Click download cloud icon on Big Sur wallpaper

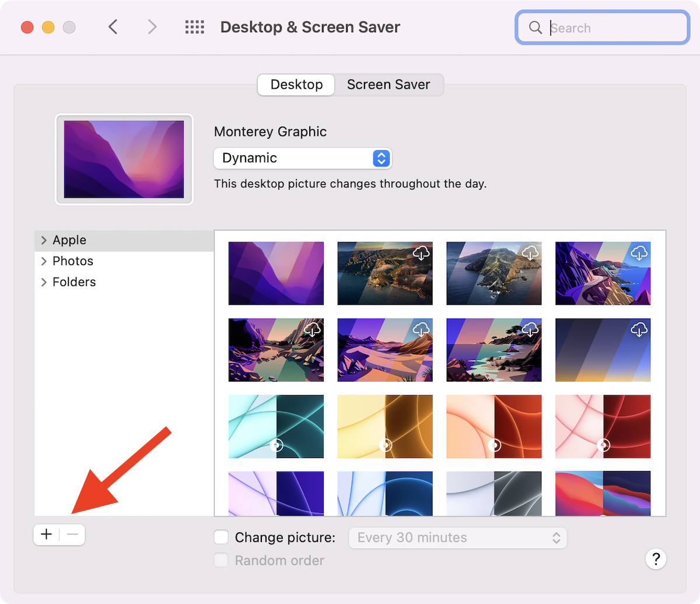(421, 253)
